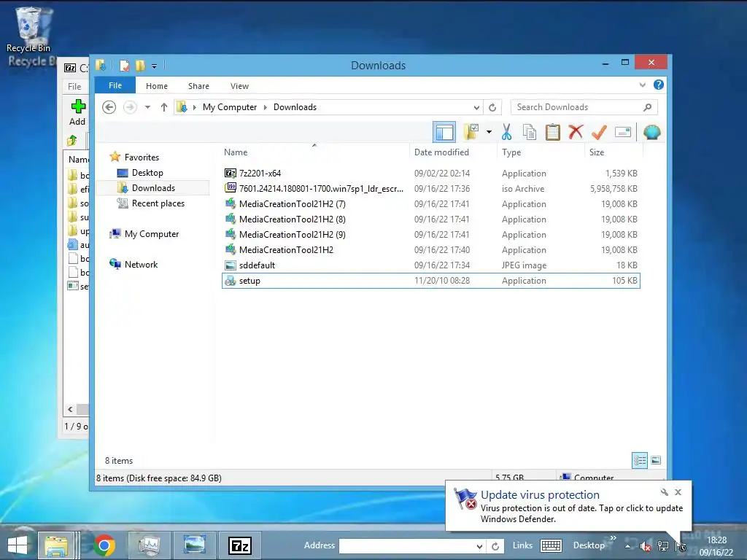Select the 7z2201-x64 file
747x560 pixels.
pyautogui.click(x=431, y=174)
